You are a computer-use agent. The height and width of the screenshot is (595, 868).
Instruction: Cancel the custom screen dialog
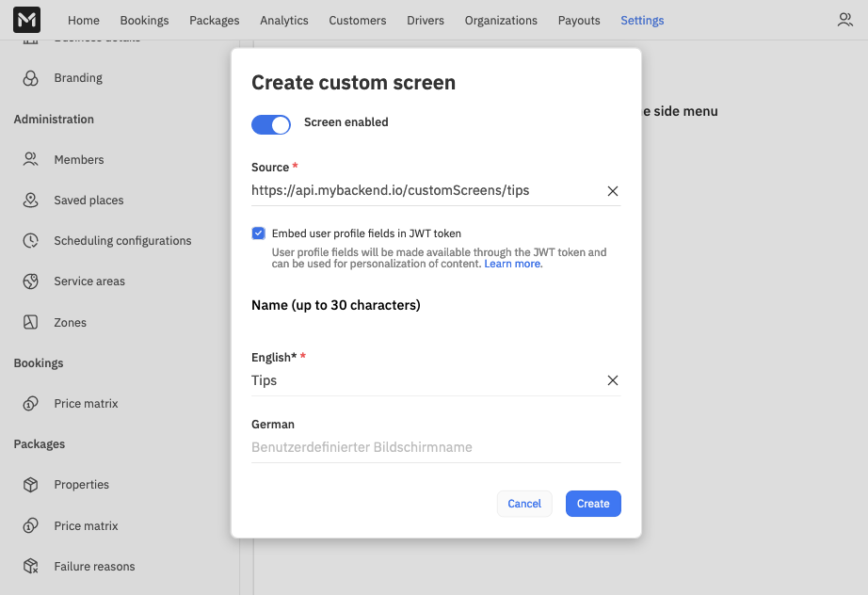pyautogui.click(x=524, y=504)
